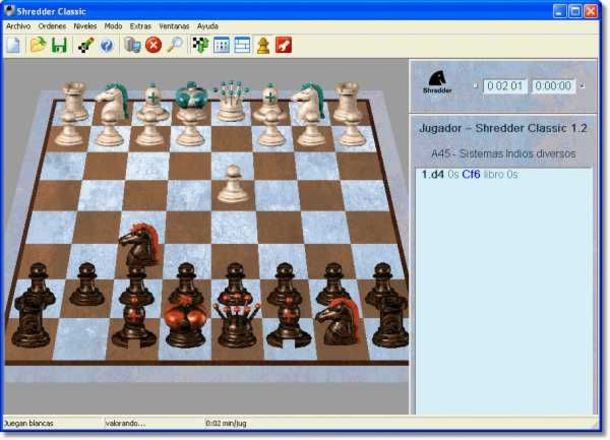Open the Modo menu
This screenshot has width=610, height=440.
[113, 26]
